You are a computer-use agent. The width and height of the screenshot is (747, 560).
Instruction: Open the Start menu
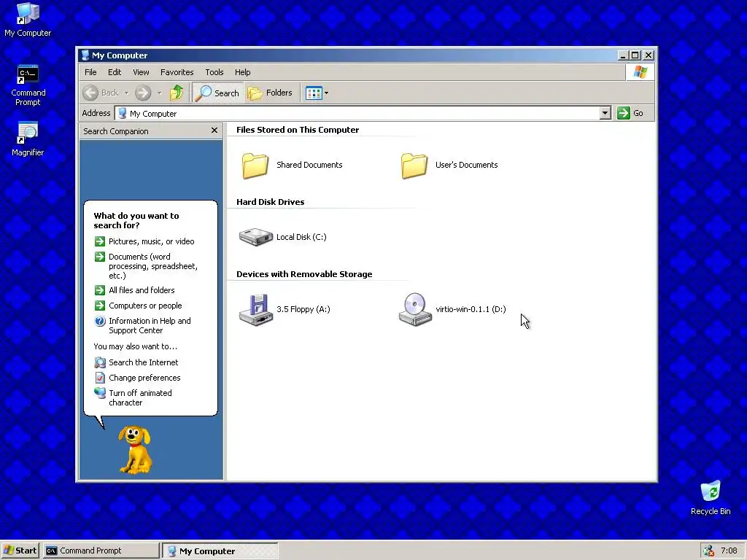click(x=20, y=551)
